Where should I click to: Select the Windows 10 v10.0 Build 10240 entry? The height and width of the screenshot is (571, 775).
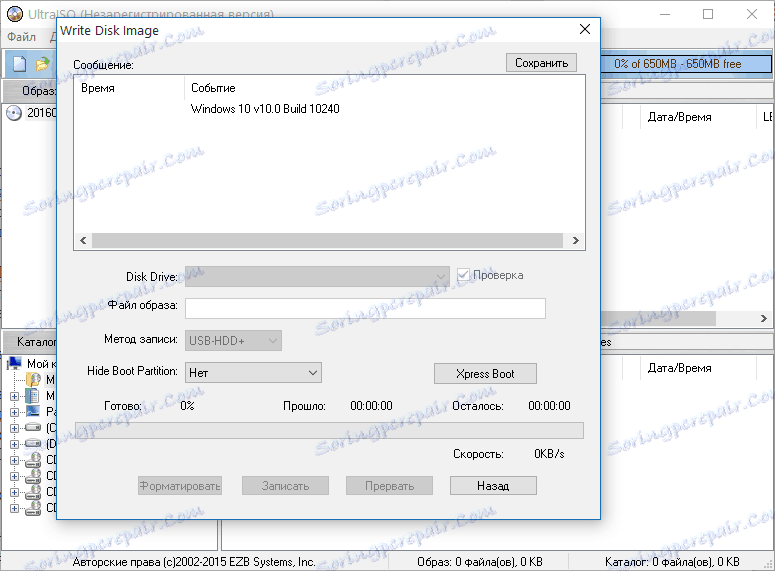(x=265, y=109)
